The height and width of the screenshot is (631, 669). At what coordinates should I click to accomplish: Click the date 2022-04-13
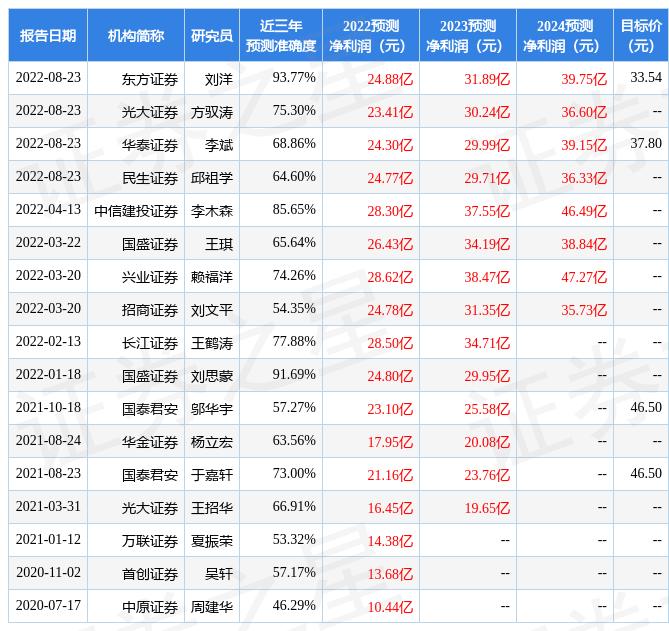click(x=48, y=209)
